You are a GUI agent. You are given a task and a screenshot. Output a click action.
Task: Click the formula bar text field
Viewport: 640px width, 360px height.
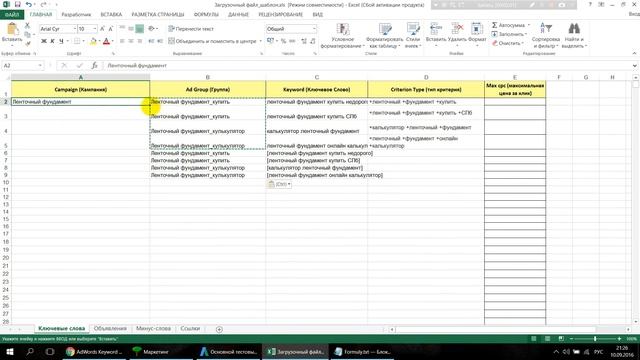tap(367, 65)
